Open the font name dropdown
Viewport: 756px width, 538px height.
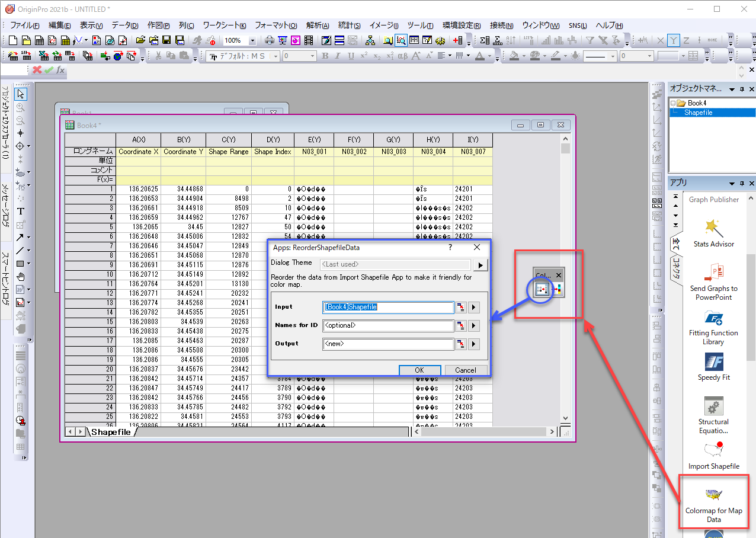point(275,56)
